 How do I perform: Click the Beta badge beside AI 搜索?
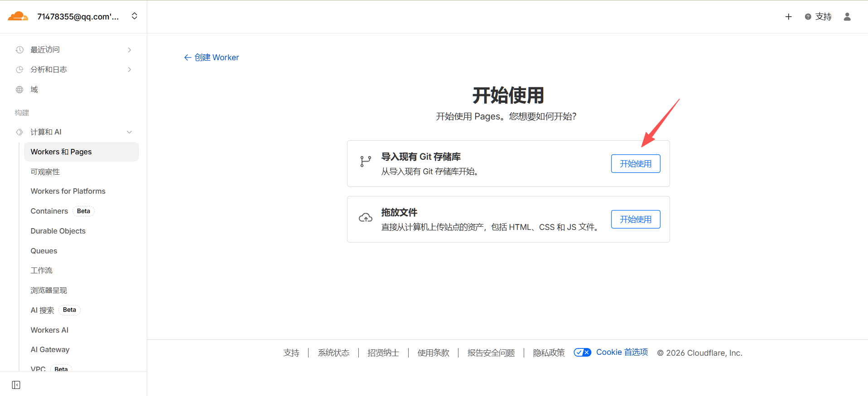[69, 310]
